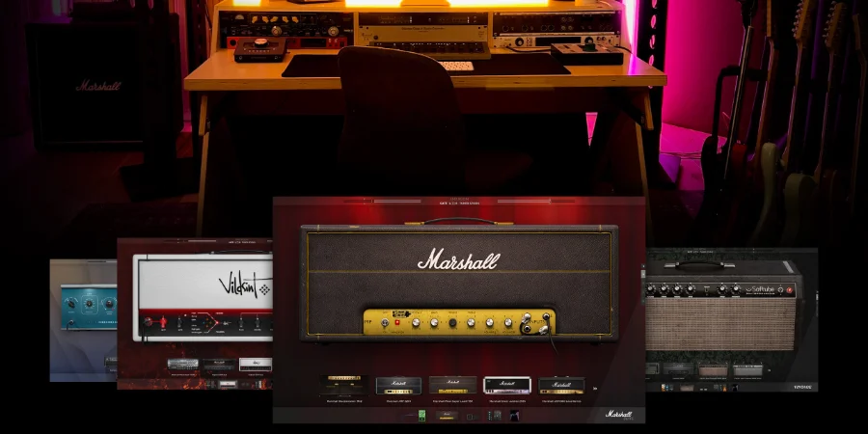868x434 pixels.
Task: Select the first Marshall amp thumbnail with gold panel
Action: (x=344, y=385)
